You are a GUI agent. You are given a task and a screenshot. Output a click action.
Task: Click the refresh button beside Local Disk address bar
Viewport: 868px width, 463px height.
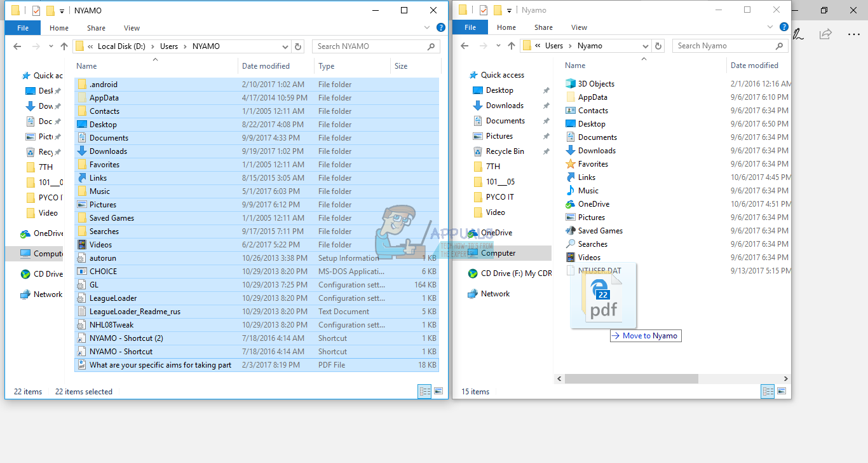coord(298,46)
